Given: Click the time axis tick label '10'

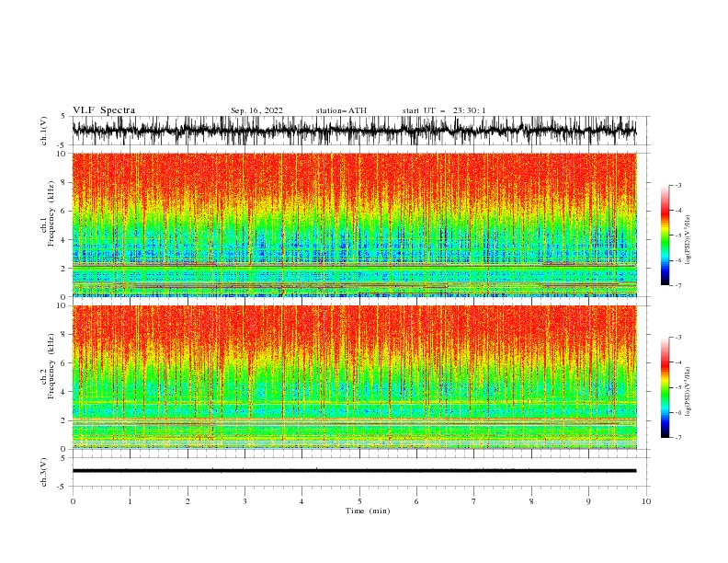Looking at the screenshot, I should pos(646,501).
